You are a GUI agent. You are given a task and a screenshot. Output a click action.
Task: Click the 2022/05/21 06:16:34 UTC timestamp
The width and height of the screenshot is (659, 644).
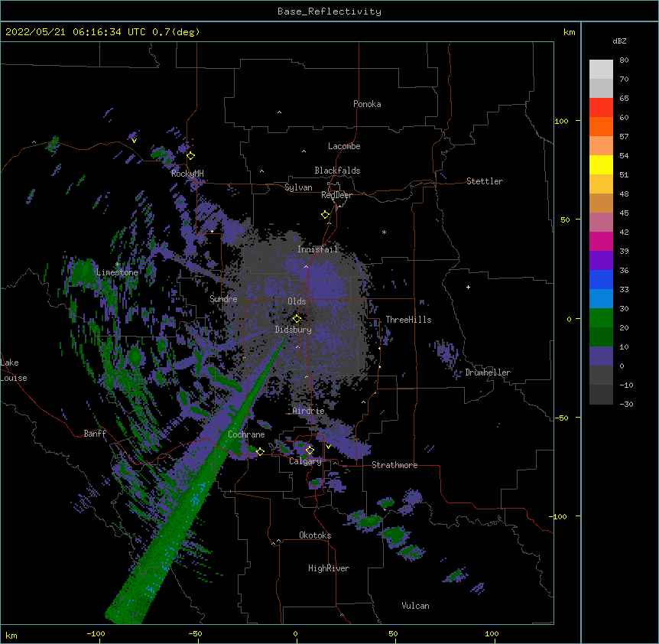[76, 32]
